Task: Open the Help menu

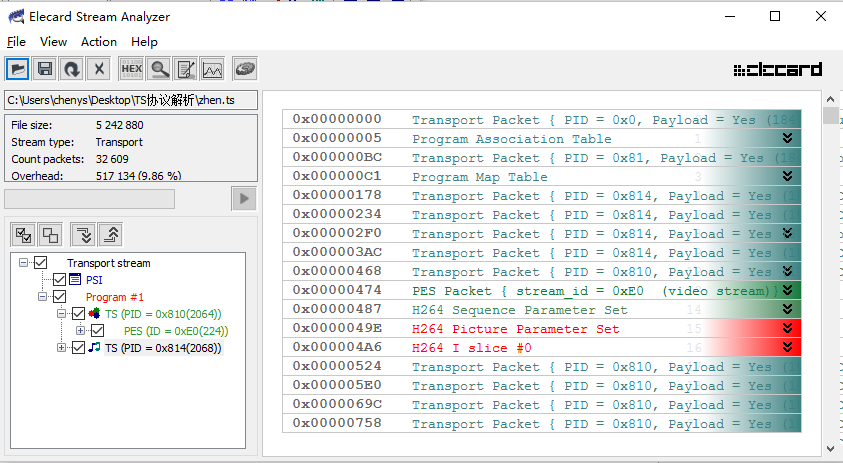Action: (x=144, y=42)
